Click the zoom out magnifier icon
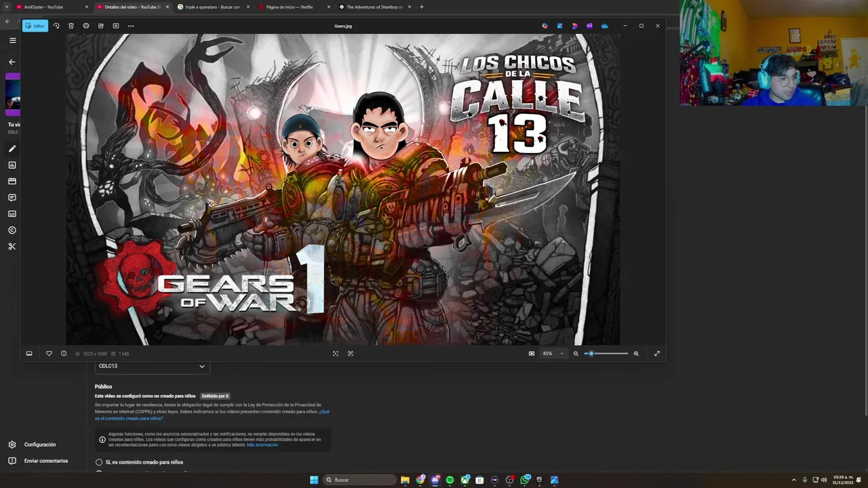Image resolution: width=868 pixels, height=488 pixels. pyautogui.click(x=576, y=353)
